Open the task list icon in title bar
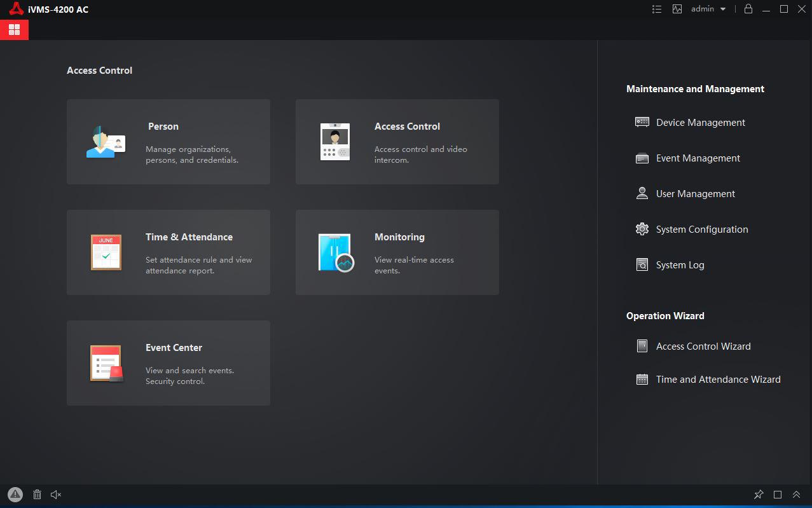812x508 pixels. coord(657,9)
